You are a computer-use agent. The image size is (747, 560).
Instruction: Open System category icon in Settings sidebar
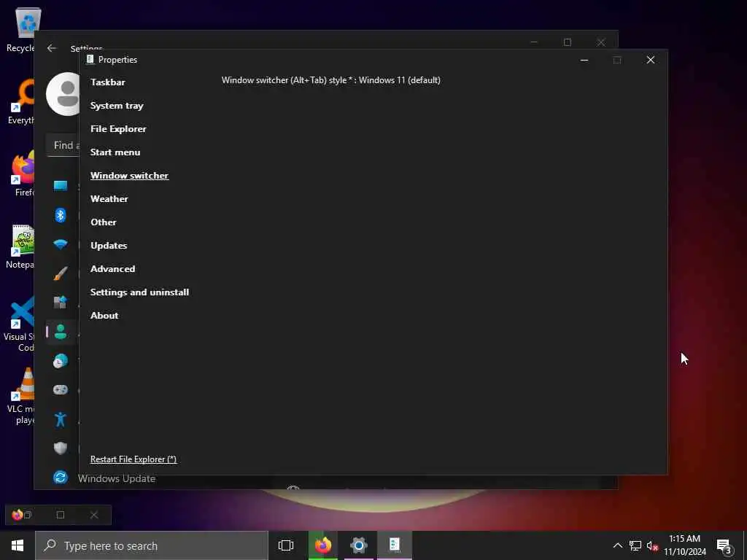[61, 186]
